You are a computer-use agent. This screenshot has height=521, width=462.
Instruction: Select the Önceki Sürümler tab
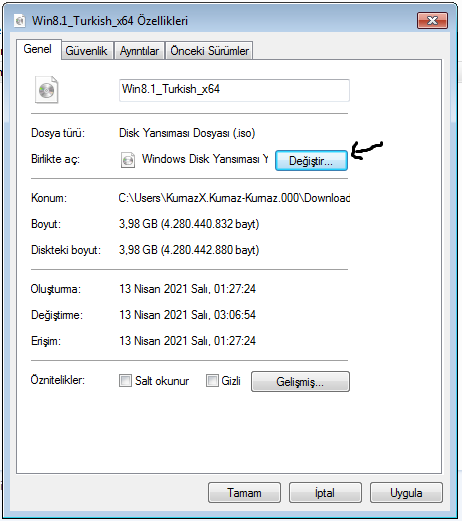[209, 51]
